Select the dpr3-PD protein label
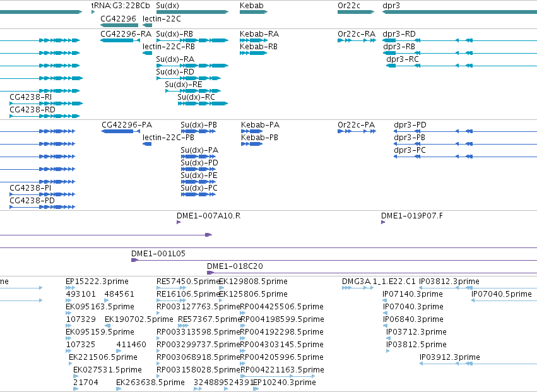Image resolution: width=537 pixels, height=392 pixels. 410,125
